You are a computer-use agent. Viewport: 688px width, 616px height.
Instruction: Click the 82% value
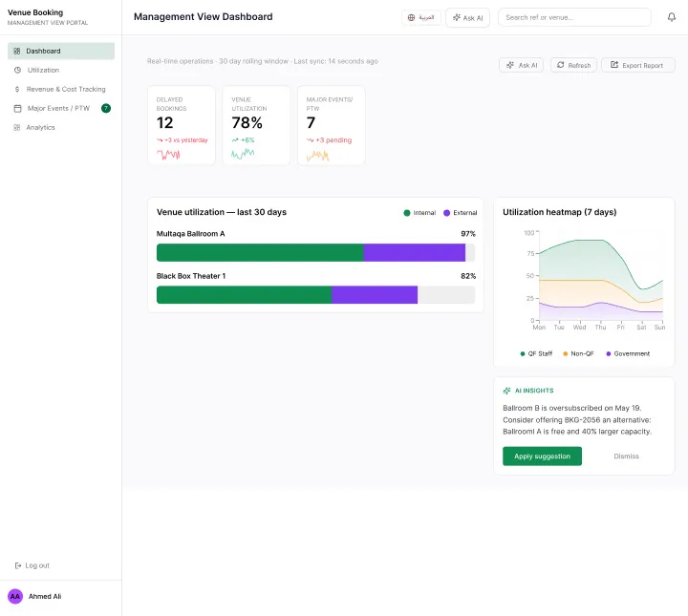(468, 276)
